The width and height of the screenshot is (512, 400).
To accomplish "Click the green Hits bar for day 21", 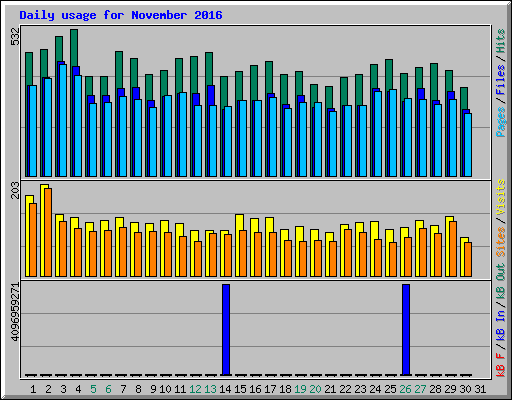I will [x=329, y=97].
